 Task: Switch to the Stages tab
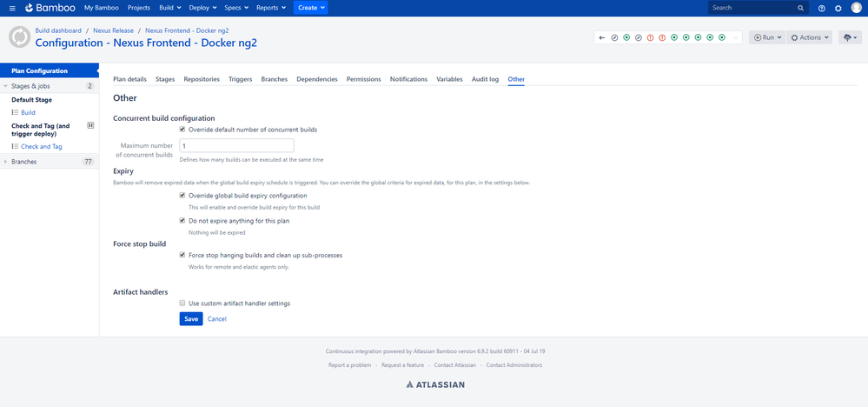165,79
